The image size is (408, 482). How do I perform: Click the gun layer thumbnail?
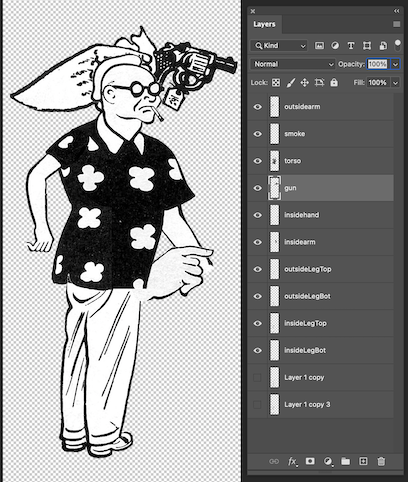click(274, 188)
